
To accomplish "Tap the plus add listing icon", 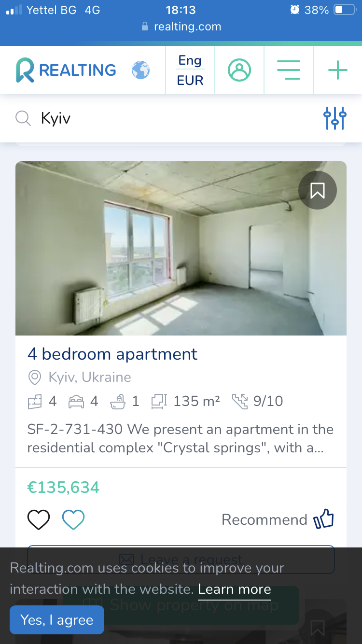I will (338, 70).
